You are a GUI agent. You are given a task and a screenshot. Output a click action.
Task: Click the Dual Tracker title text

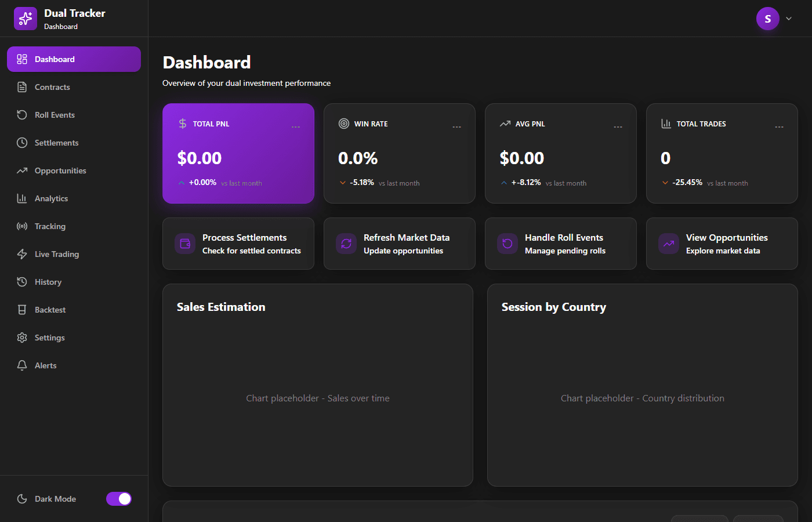click(x=75, y=13)
